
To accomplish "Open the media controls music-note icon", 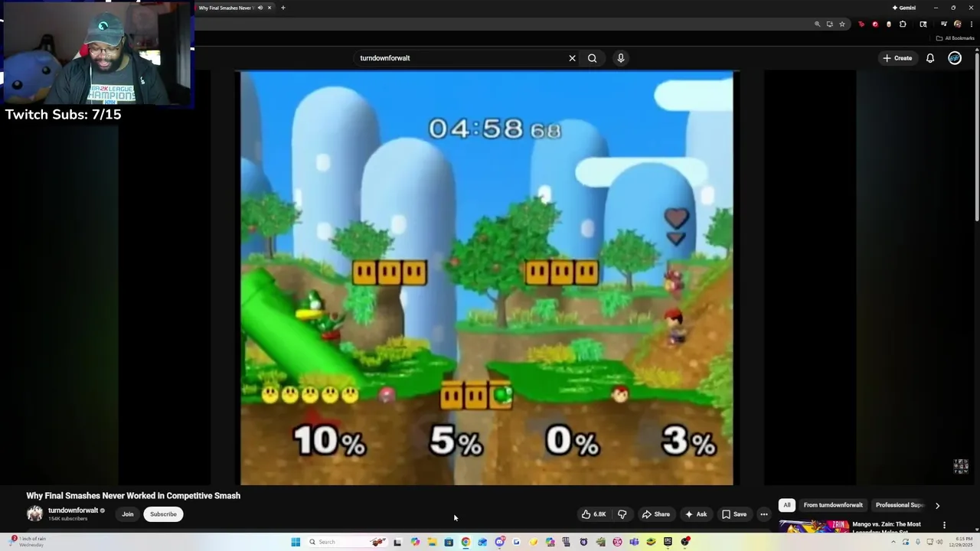I will pyautogui.click(x=944, y=24).
